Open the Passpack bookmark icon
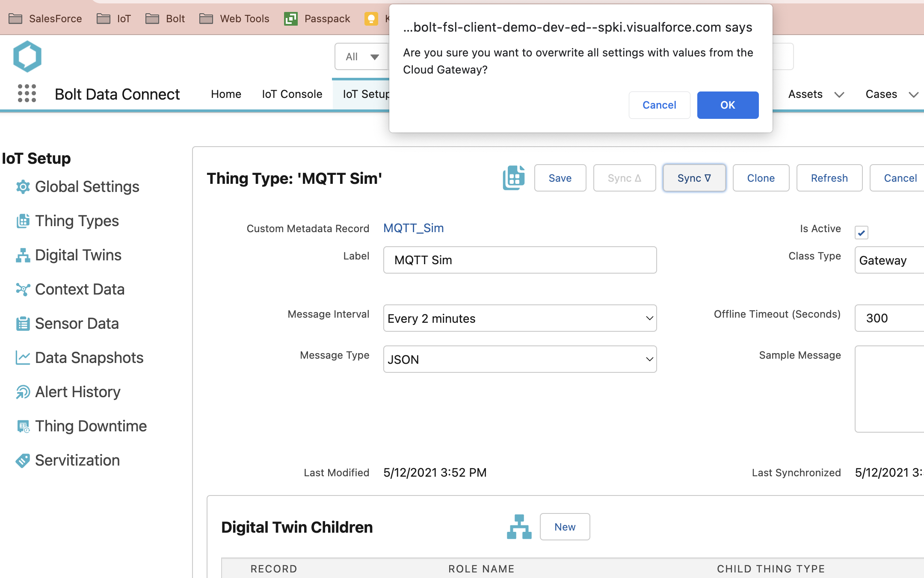The image size is (924, 578). coord(291,18)
